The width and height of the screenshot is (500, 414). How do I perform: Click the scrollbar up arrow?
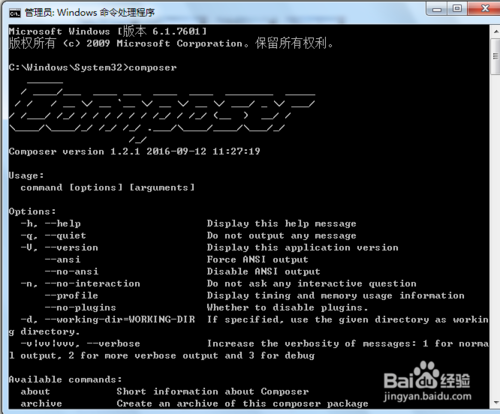click(495, 32)
